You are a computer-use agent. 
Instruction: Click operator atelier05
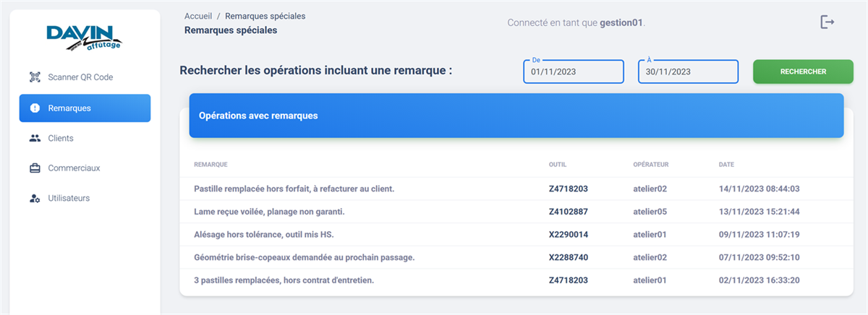[x=650, y=212]
